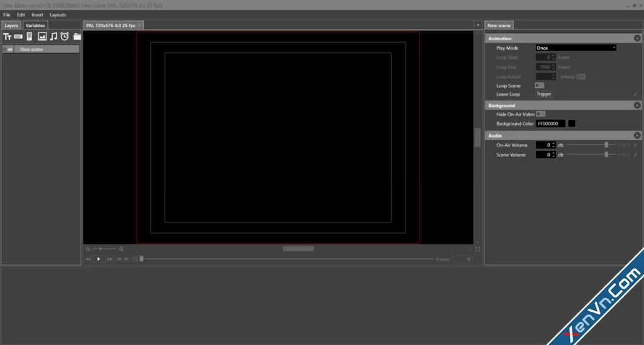This screenshot has height=345, width=644.
Task: Go to previous keyframe of On-Air Volume
Action: point(619,145)
